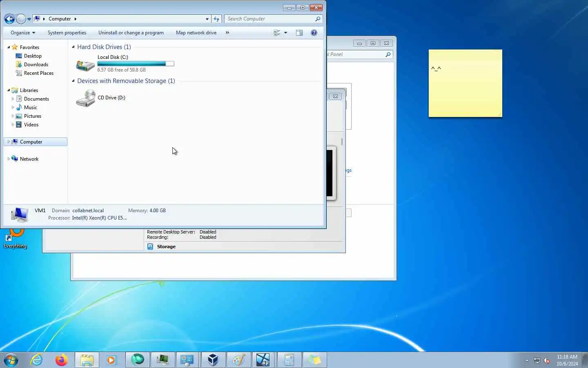Collapse the Hard Disk Drives group
Screen dimensions: 588x368
click(73, 47)
